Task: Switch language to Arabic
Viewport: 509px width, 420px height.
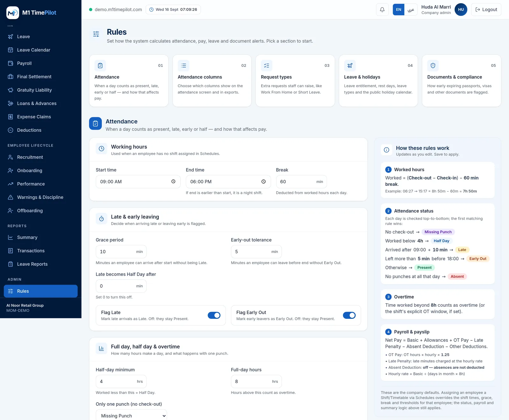Action: point(411,10)
